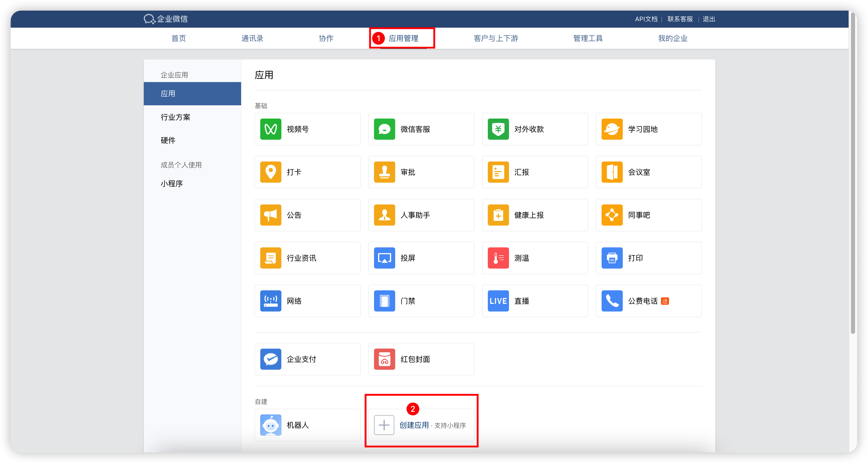Open 客户与上下游 in navigation

point(496,39)
